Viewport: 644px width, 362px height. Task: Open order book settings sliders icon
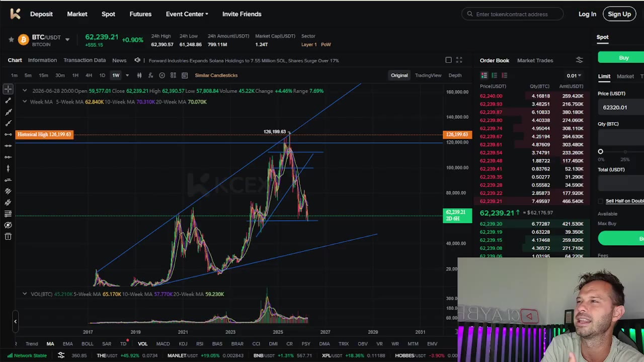pos(580,60)
